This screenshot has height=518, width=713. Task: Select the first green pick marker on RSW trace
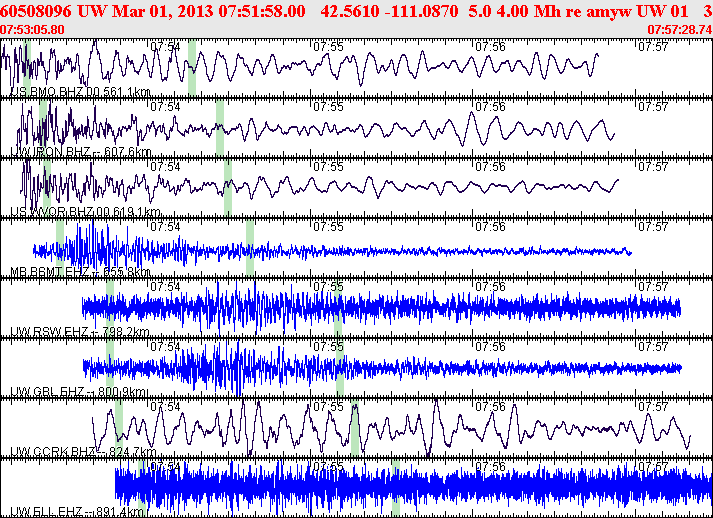110,308
